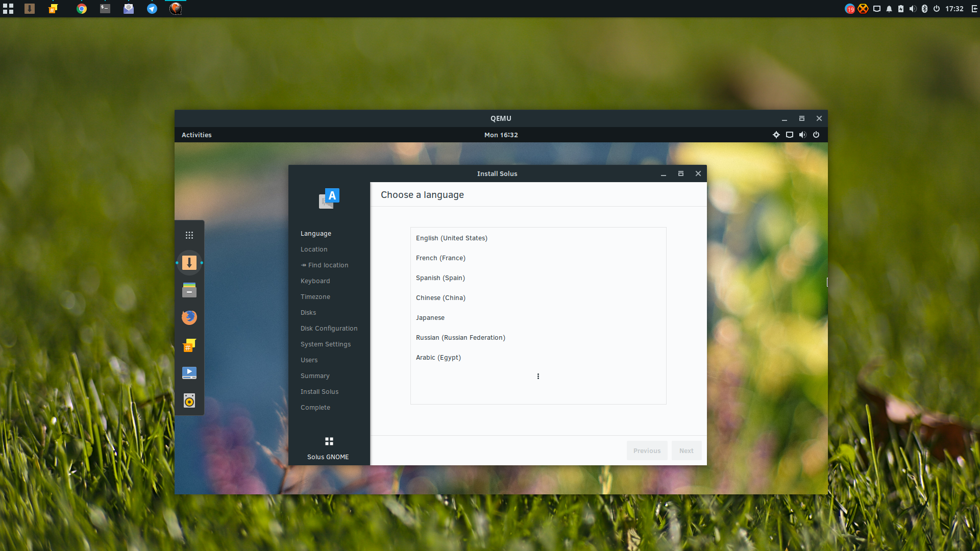Viewport: 980px width, 551px height.
Task: Open the terminal from the top panel
Action: [x=105, y=9]
